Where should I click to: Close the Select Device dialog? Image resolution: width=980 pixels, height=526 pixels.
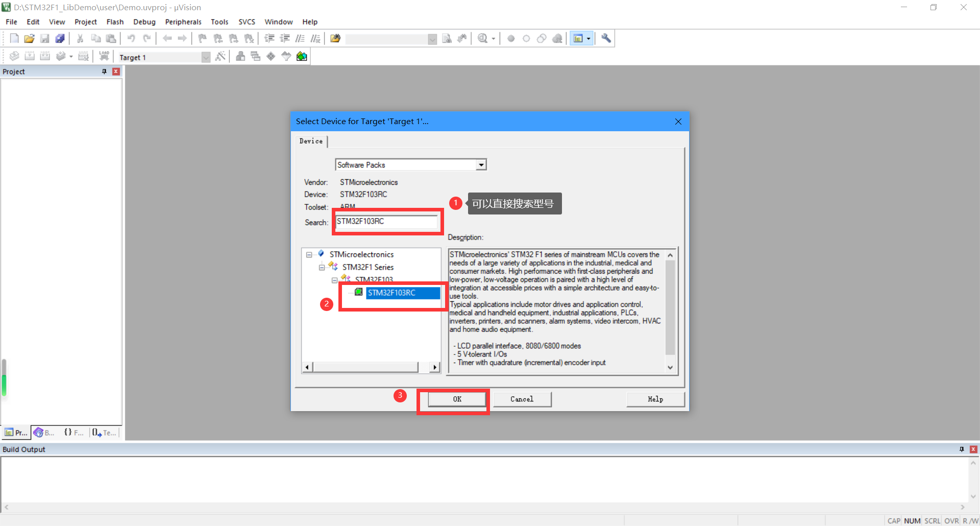tap(678, 122)
